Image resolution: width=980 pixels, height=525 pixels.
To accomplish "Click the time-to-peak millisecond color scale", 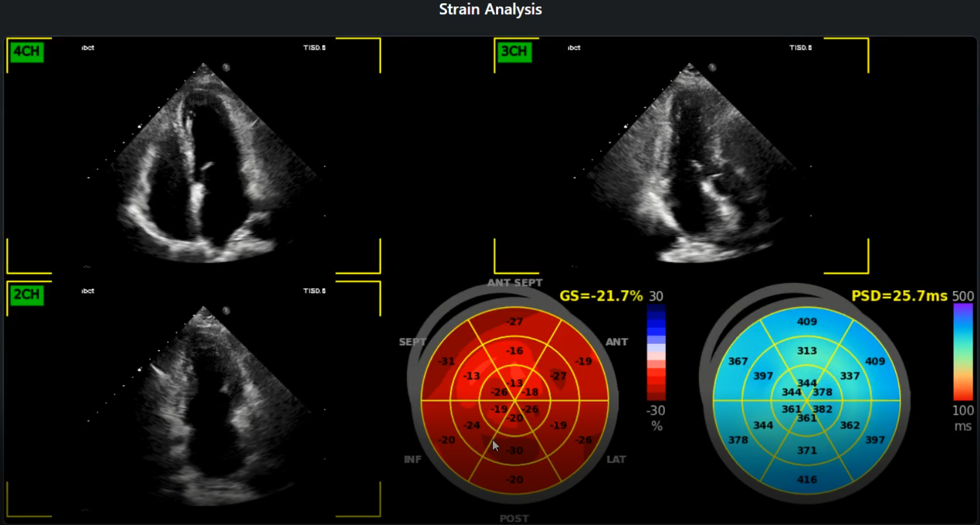I will coord(963,353).
